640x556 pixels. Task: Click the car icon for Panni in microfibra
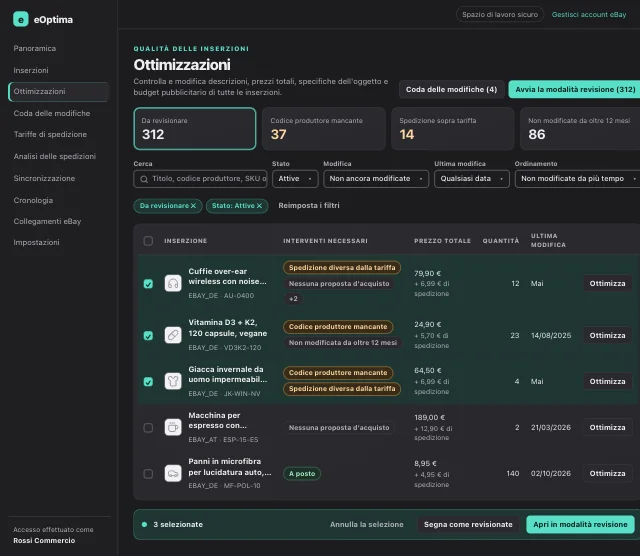click(173, 474)
